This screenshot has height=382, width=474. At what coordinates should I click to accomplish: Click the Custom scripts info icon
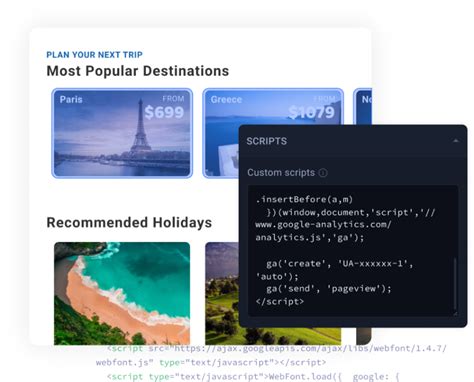323,173
